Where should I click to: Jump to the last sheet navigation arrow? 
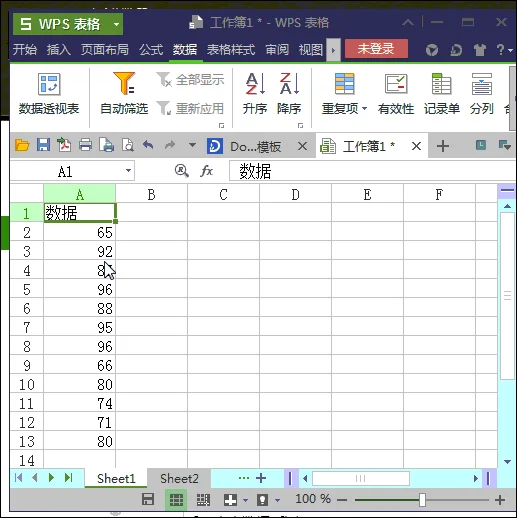[69, 478]
